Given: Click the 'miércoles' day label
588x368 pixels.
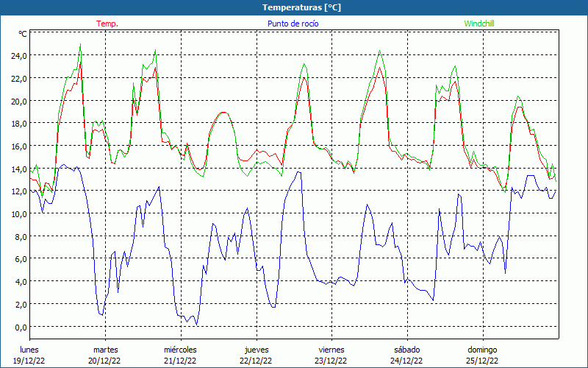Looking at the screenshot, I should coord(180,350).
